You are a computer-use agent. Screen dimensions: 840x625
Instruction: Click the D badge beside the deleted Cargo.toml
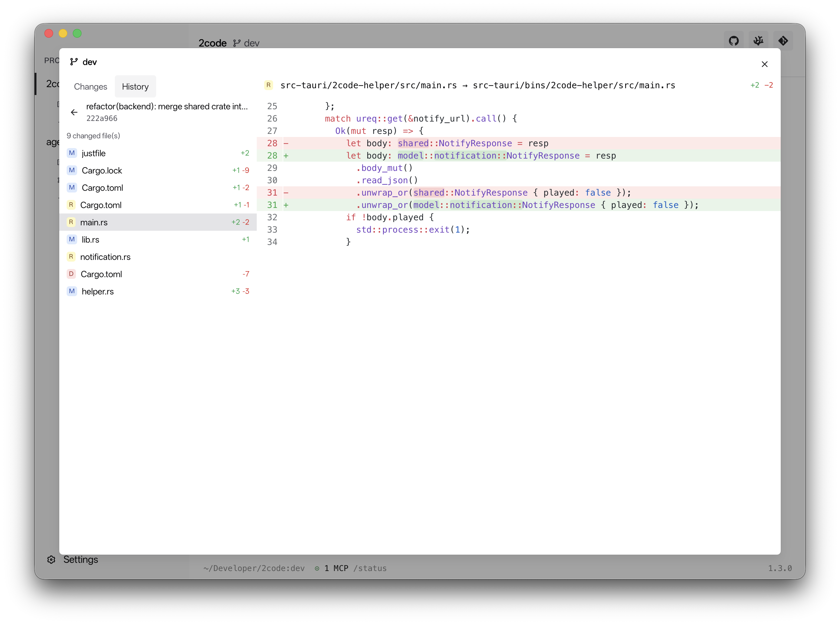pos(72,274)
